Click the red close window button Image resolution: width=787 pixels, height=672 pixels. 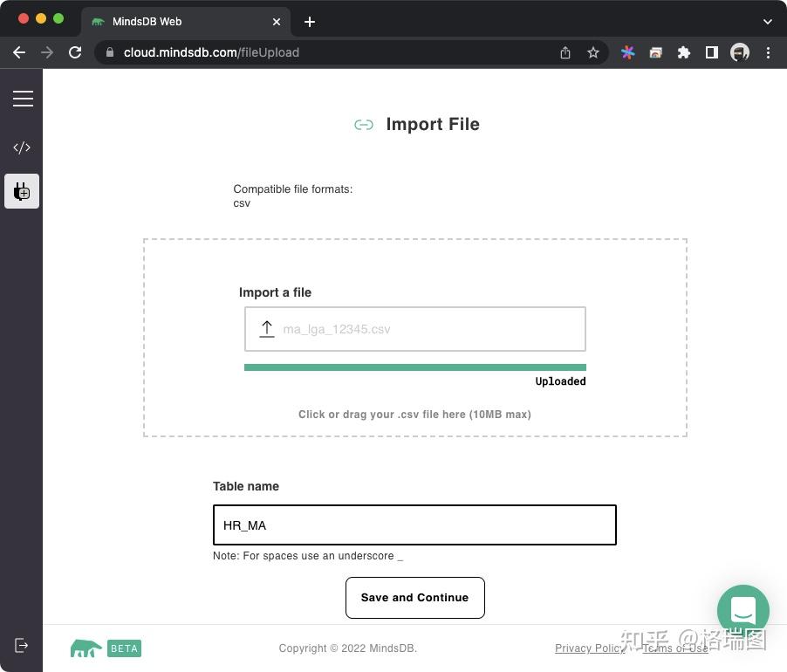point(23,18)
